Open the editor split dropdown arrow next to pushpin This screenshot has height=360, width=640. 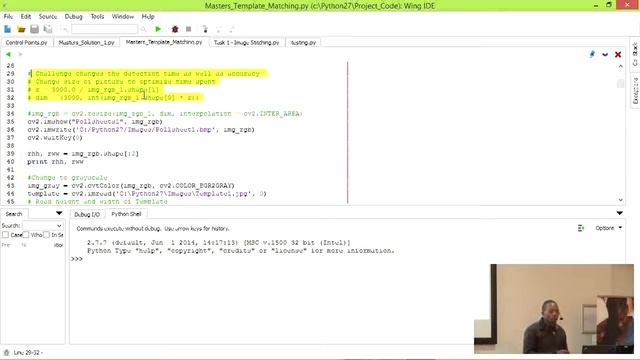click(x=605, y=54)
